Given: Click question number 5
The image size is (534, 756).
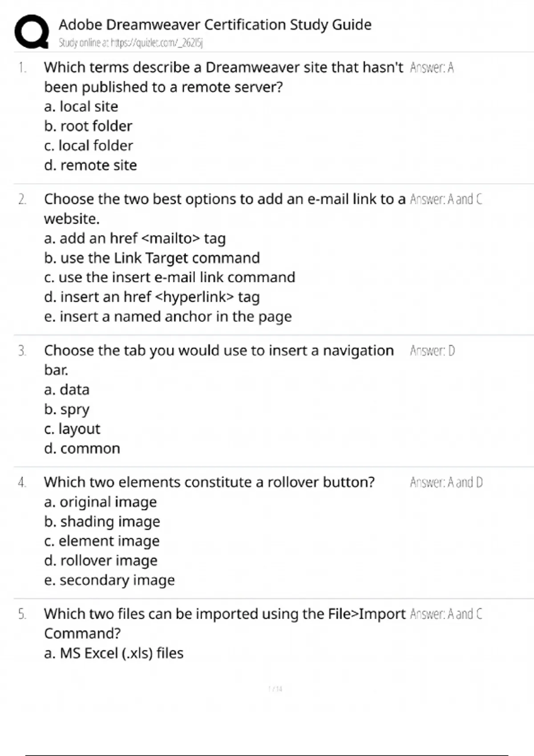Looking at the screenshot, I should coord(22,614).
